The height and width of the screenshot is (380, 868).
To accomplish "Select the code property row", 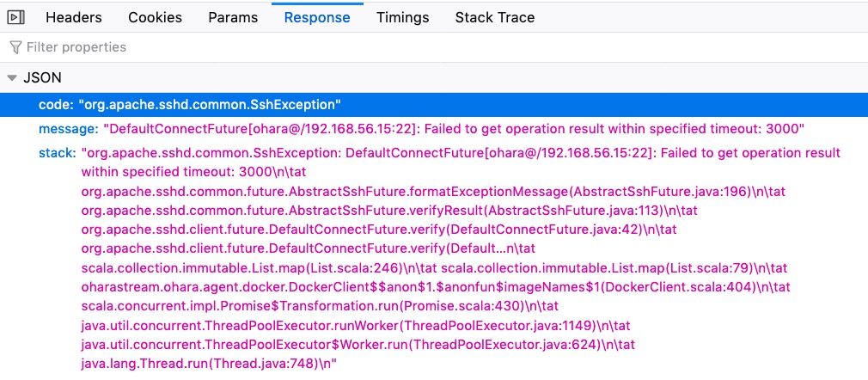I will 434,105.
